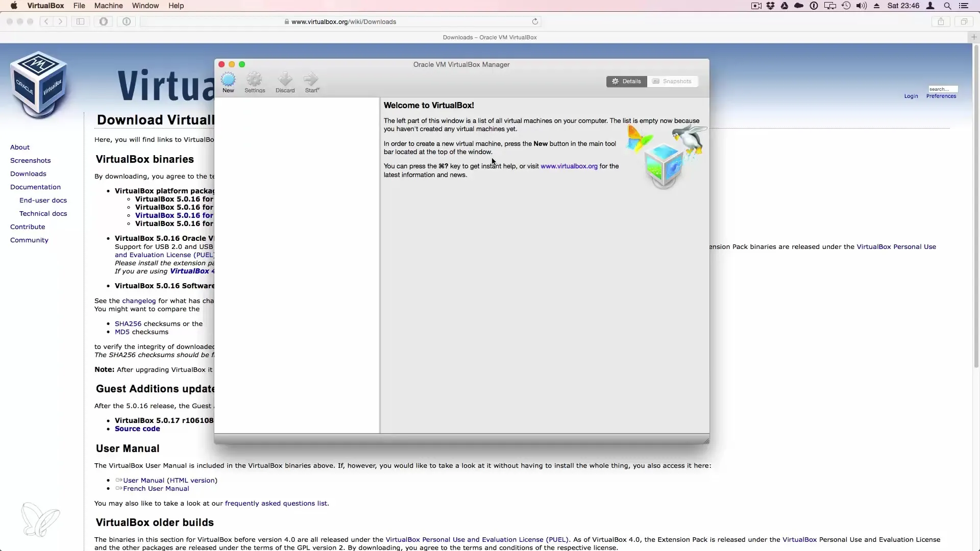
Task: Switch to the Details view button
Action: 626,81
